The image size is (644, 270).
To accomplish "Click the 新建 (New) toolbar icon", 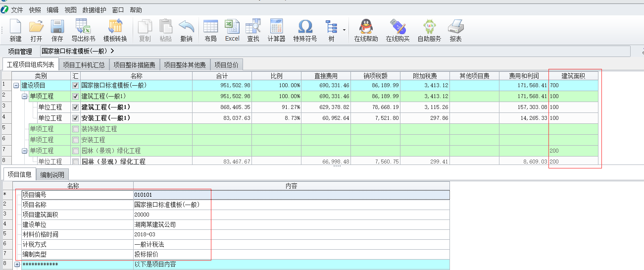I will pos(15,27).
